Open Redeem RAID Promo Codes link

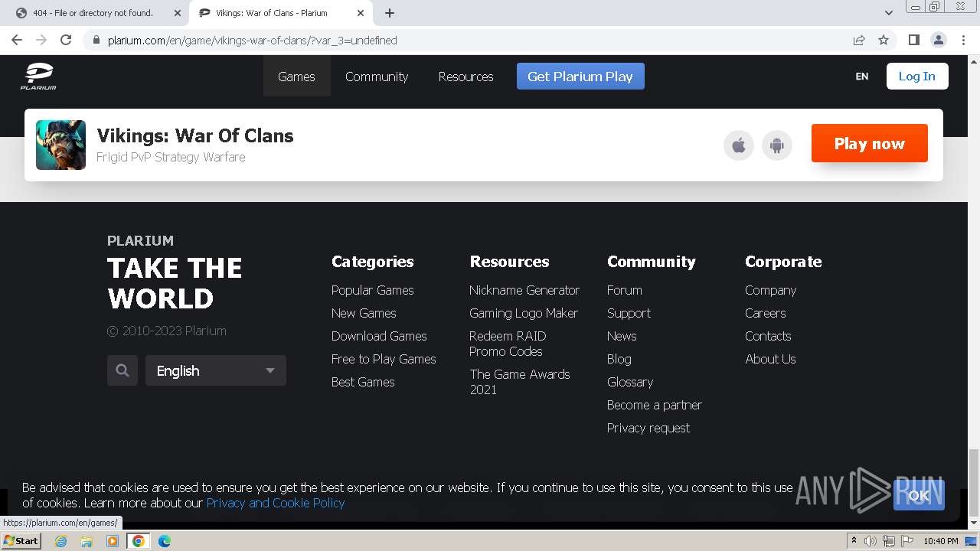click(508, 344)
